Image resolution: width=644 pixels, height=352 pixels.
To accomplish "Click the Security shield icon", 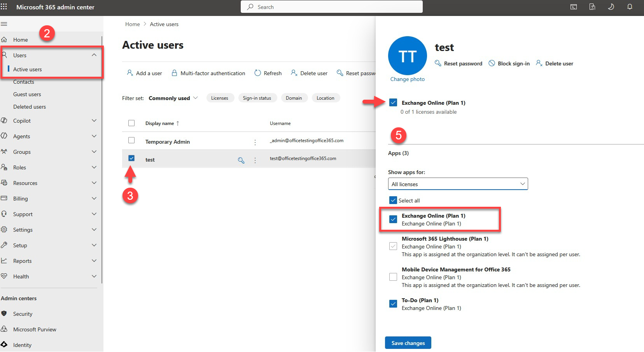I will coord(4,313).
